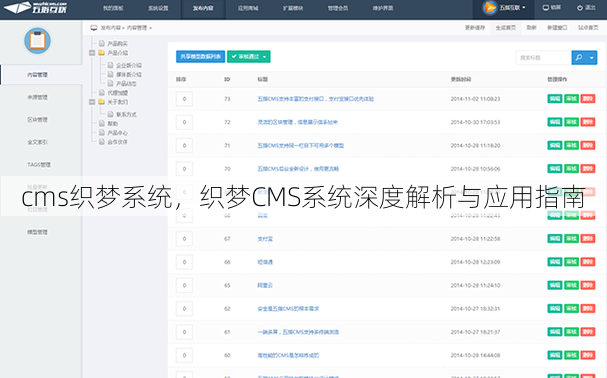Screen dimensions: 607x378
Task: Click 刷新 in the top utility bar
Action: coord(532,27)
